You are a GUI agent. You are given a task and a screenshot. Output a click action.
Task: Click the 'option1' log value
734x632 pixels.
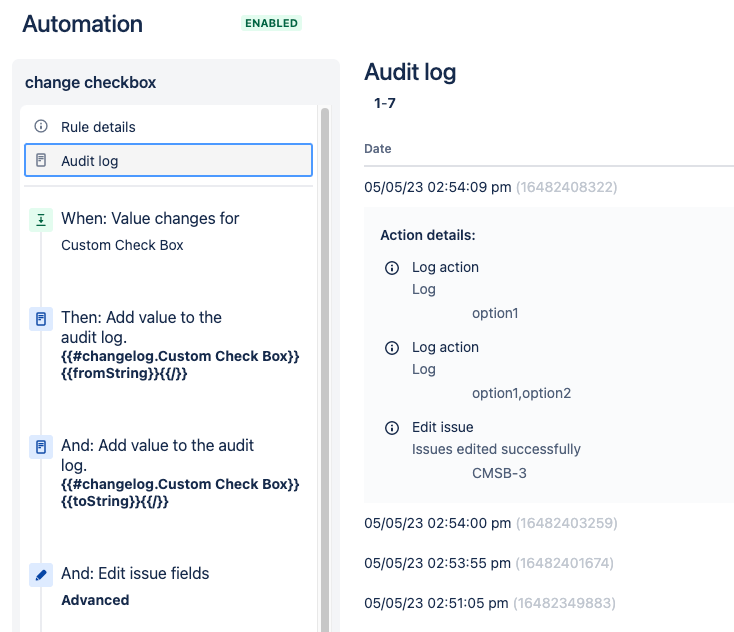[x=495, y=313]
